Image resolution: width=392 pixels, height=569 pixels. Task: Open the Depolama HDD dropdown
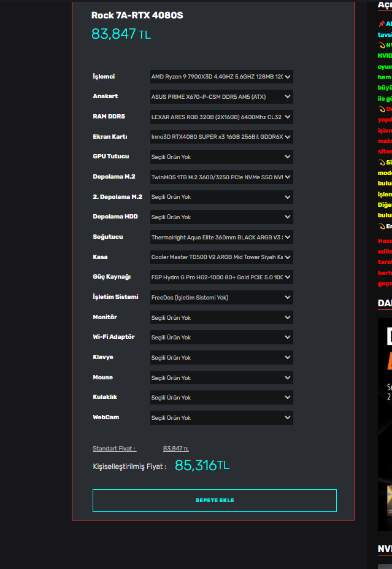coord(221,217)
